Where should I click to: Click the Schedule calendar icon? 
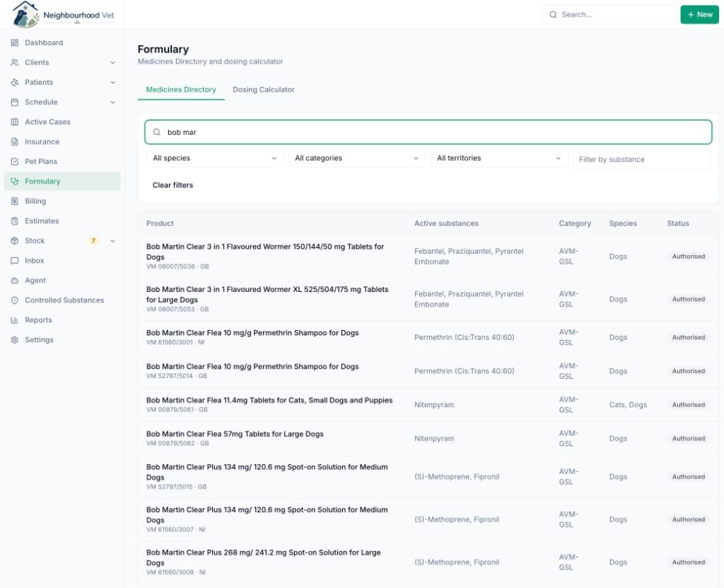click(15, 102)
